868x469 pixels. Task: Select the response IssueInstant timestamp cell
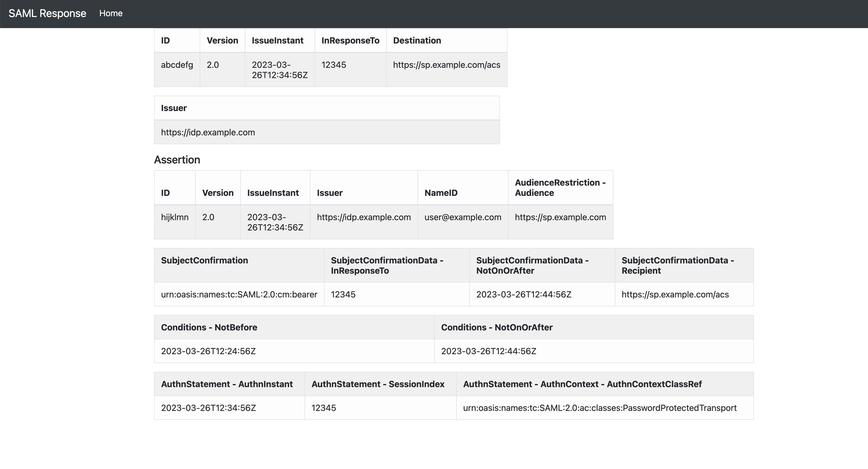[x=280, y=70]
